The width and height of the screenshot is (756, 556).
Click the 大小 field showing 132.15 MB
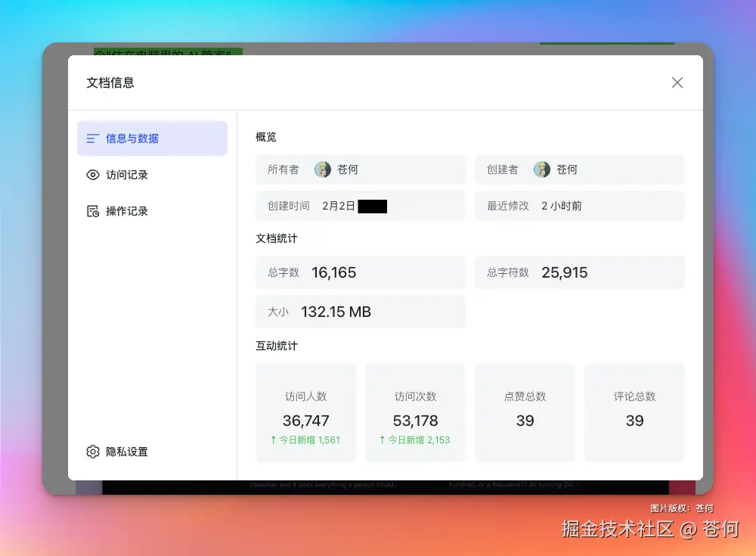tap(360, 311)
